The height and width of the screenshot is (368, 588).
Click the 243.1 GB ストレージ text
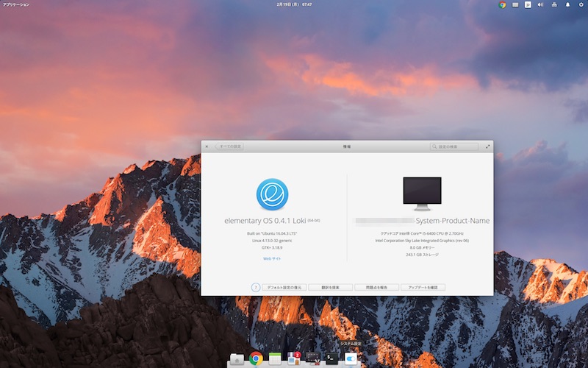click(422, 255)
